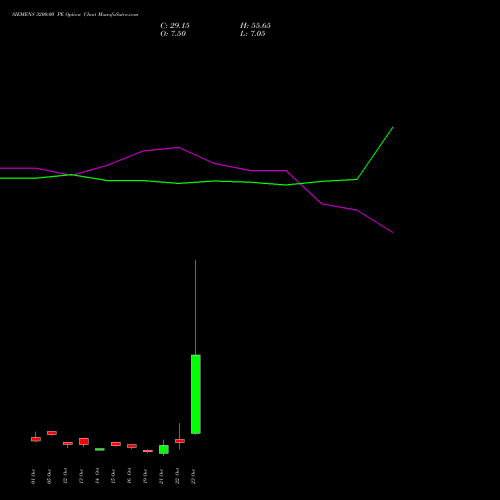Select the low value L: 7.05
Viewport: 500px width, 500px height.
pos(253,34)
